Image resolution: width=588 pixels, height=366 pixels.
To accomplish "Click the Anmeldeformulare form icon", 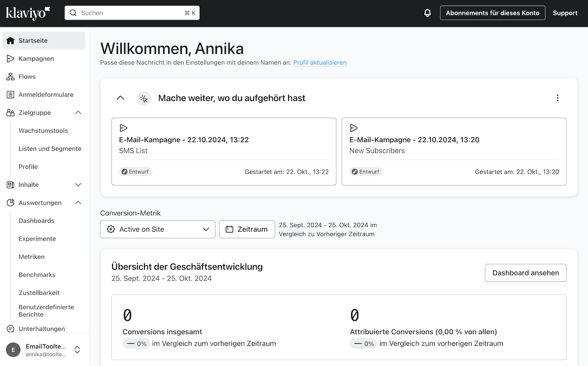I will [x=10, y=95].
